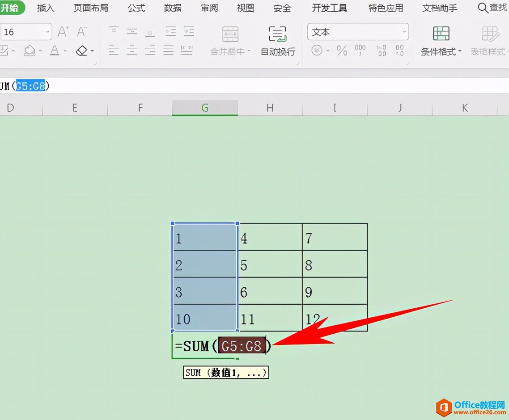509x420 pixels.
Task: Click the justify alignment icon
Action: tap(168, 50)
